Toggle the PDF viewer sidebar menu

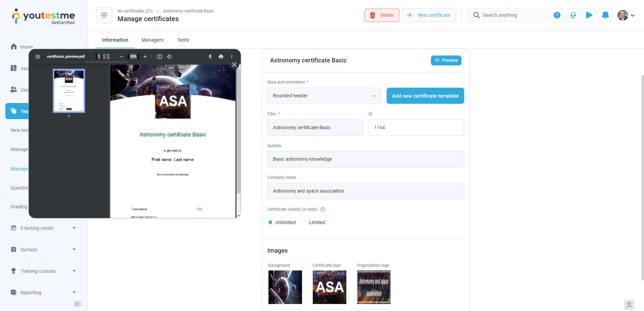[x=38, y=57]
